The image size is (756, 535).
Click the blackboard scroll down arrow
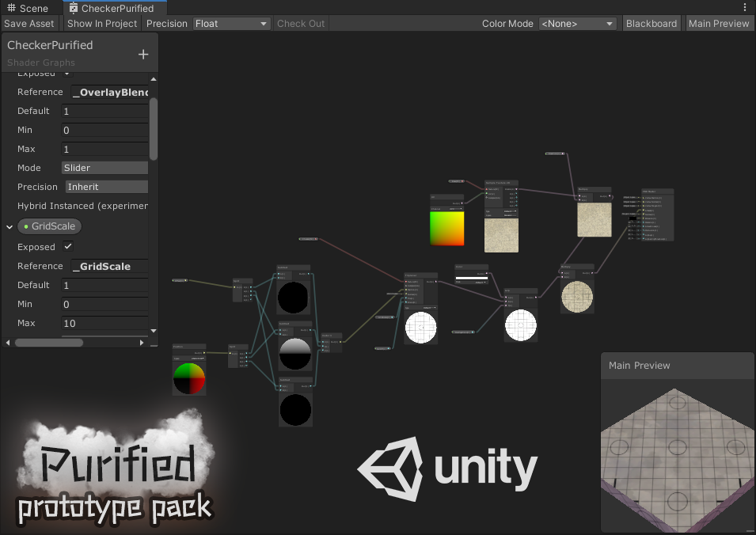coord(154,331)
